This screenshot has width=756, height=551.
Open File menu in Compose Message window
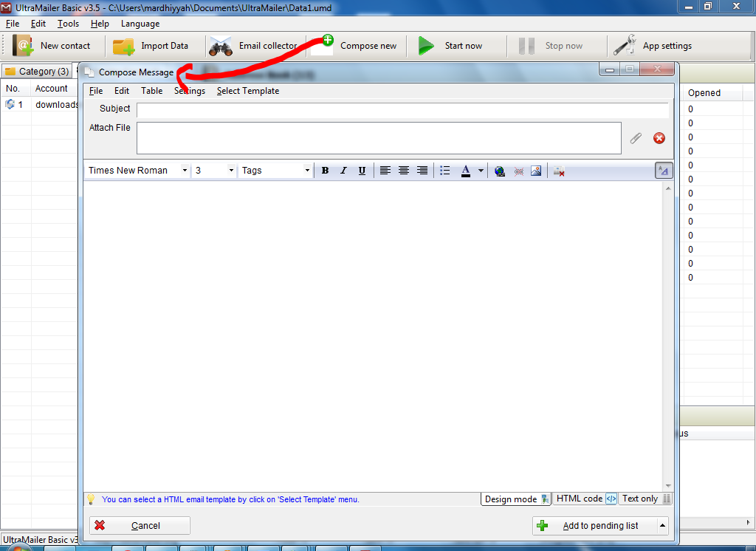click(x=96, y=91)
